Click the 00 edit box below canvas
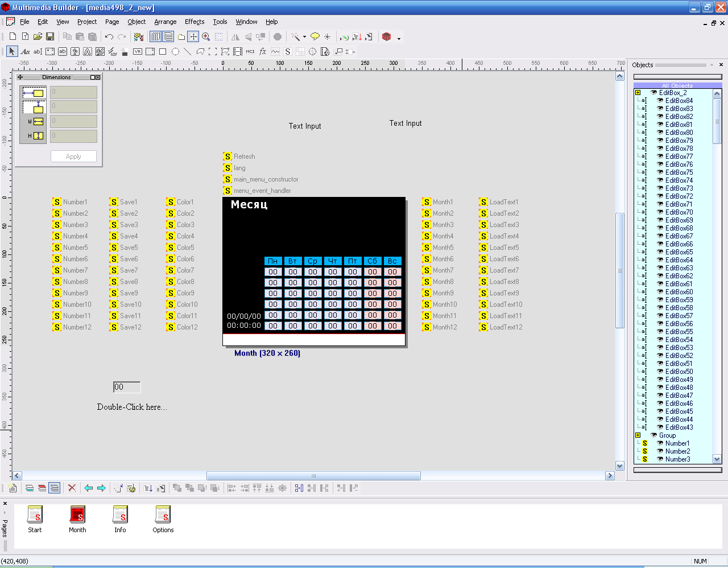The image size is (728, 568). 127,387
